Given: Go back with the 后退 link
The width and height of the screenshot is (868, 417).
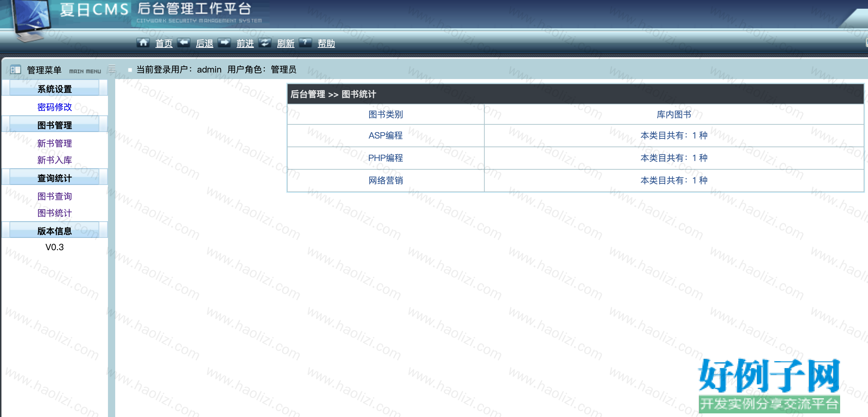Looking at the screenshot, I should (205, 44).
